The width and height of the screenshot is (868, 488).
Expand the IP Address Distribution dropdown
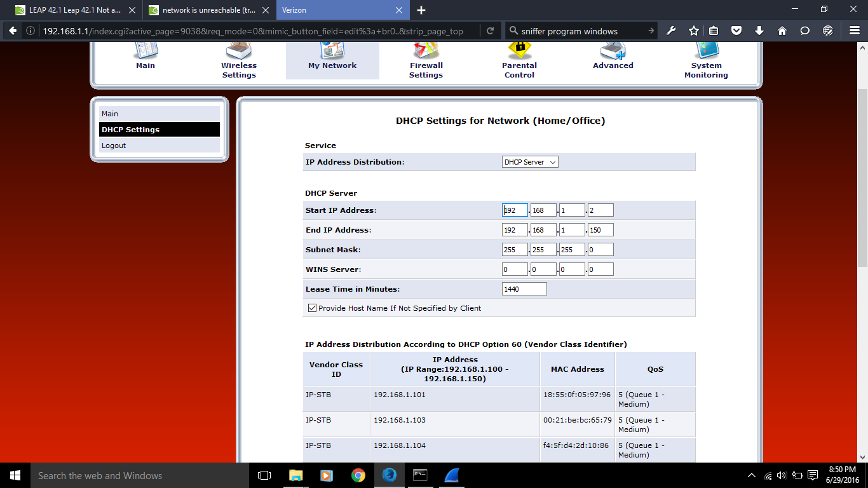click(x=530, y=162)
